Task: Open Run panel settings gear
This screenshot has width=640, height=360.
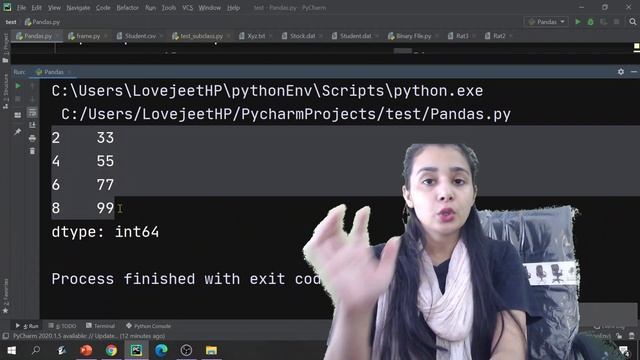Action: tap(621, 72)
